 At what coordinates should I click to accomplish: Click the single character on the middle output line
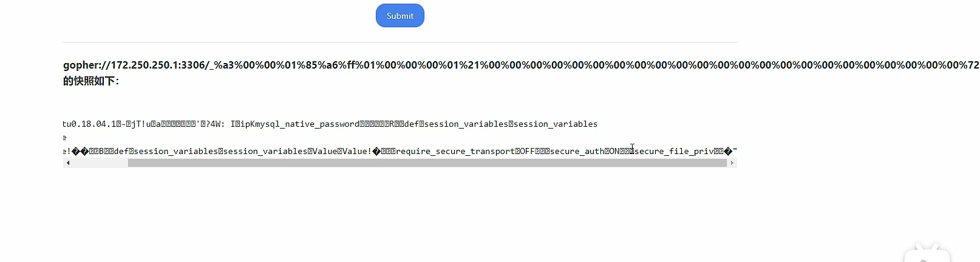pos(64,138)
